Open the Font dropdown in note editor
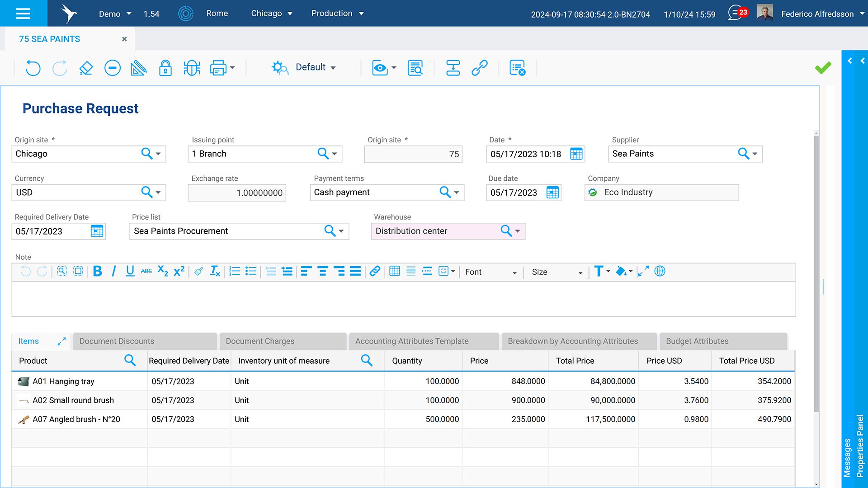The image size is (868, 488). click(x=491, y=272)
